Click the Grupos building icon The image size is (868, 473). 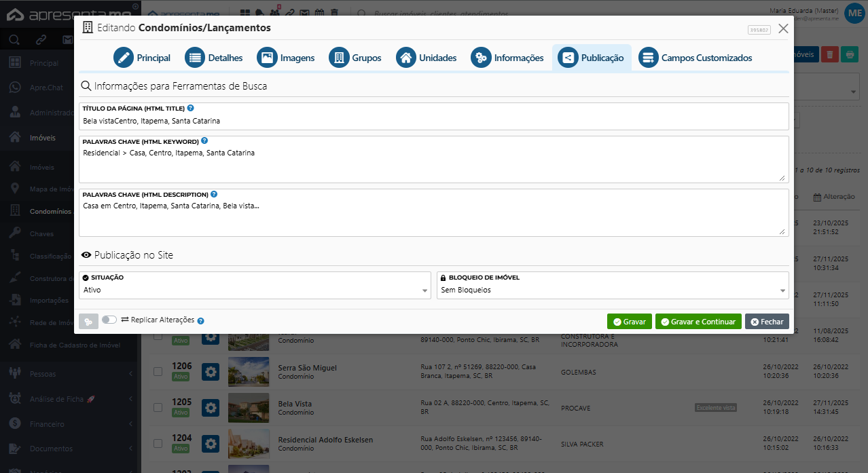[x=339, y=58]
